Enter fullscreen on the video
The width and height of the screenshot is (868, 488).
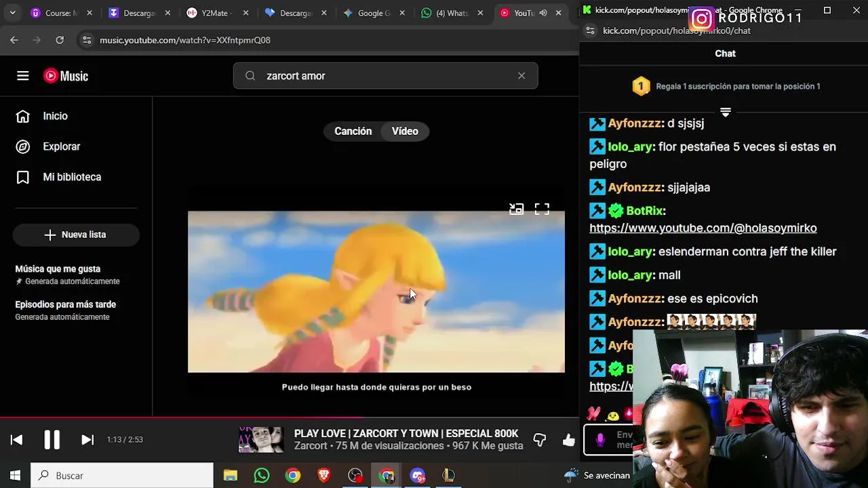point(542,209)
